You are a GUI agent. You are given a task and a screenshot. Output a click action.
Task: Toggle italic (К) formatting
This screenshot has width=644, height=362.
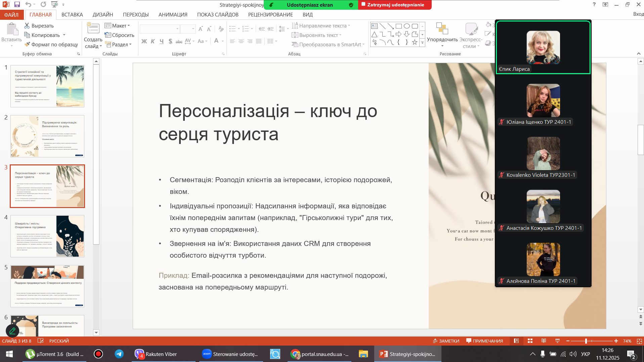point(153,41)
